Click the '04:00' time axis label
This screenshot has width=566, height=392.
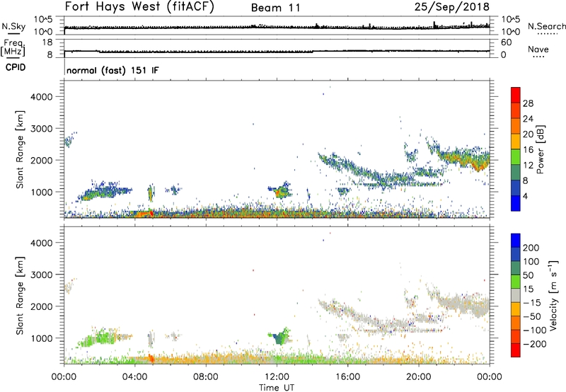(135, 377)
